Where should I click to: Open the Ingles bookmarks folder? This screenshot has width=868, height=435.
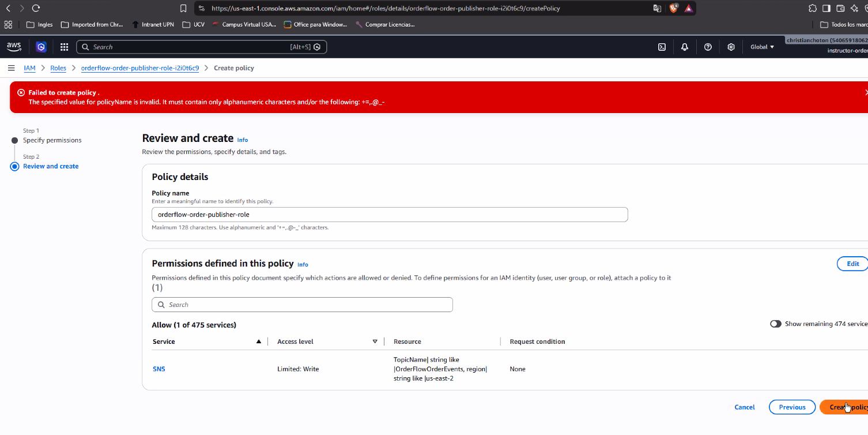tap(40, 25)
